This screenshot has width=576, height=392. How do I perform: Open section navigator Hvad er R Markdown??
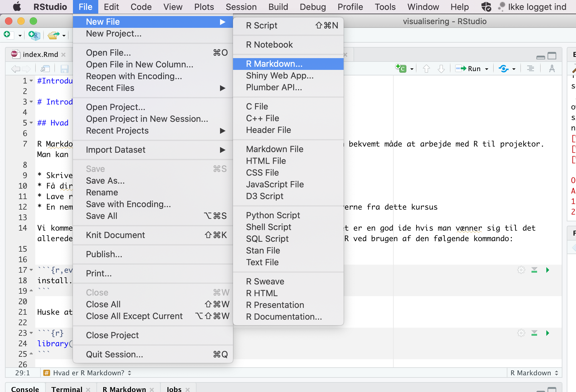tap(88, 373)
